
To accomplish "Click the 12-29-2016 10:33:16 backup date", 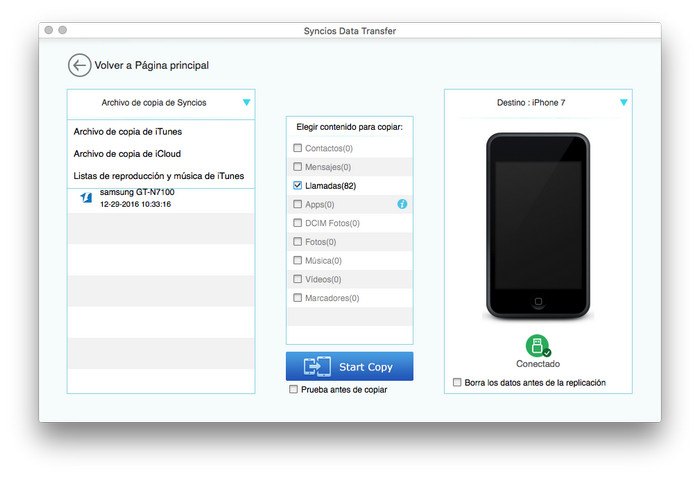I will click(135, 204).
